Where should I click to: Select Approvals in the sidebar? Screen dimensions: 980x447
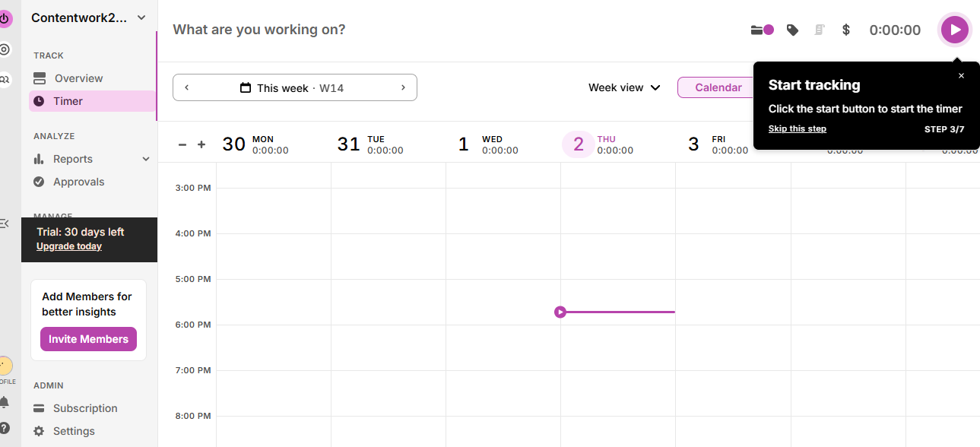pyautogui.click(x=78, y=182)
